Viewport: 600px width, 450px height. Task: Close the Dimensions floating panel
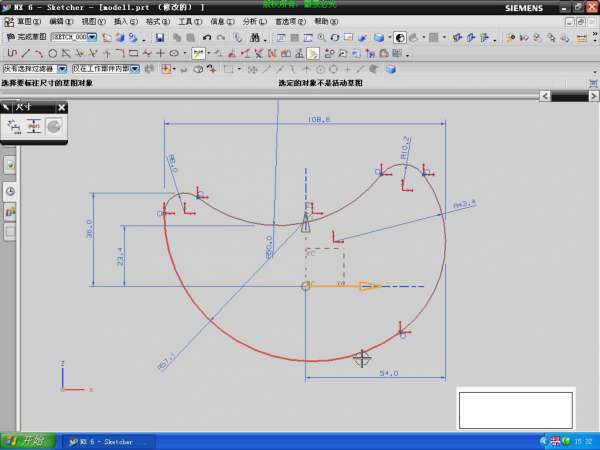pyautogui.click(x=61, y=107)
